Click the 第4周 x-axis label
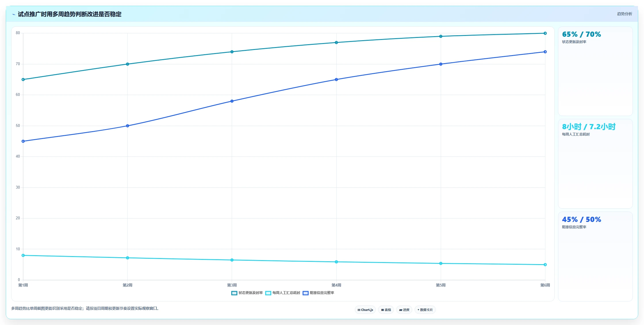 click(x=336, y=285)
